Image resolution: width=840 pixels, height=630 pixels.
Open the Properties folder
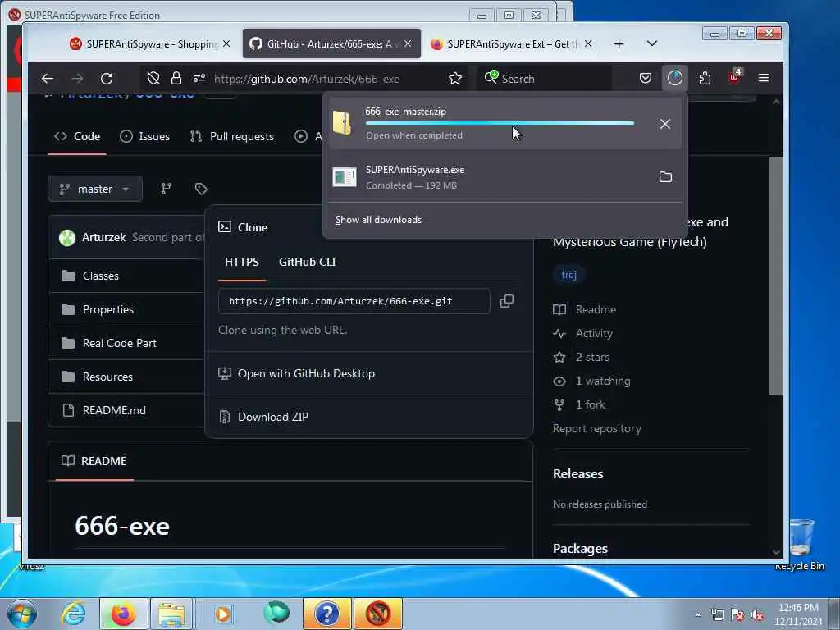pyautogui.click(x=108, y=309)
